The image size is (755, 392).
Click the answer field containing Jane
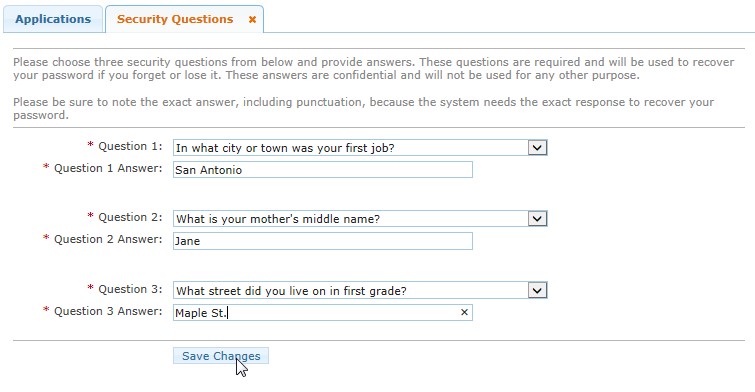323,241
